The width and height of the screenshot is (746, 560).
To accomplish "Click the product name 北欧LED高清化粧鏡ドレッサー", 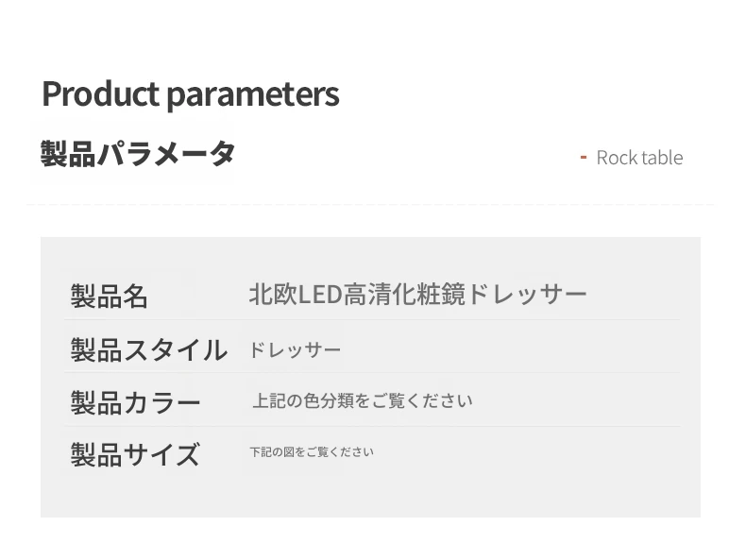I will coord(417,294).
